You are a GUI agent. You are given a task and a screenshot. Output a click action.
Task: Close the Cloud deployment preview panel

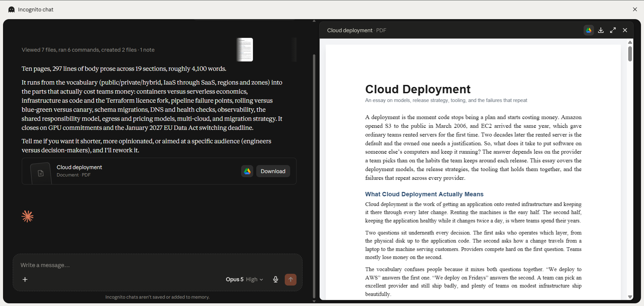tap(625, 30)
